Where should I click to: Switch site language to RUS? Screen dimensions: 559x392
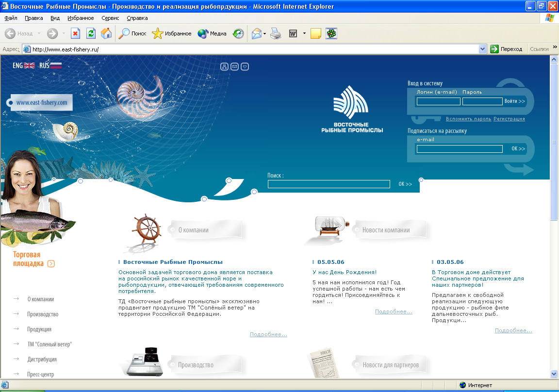[x=50, y=65]
